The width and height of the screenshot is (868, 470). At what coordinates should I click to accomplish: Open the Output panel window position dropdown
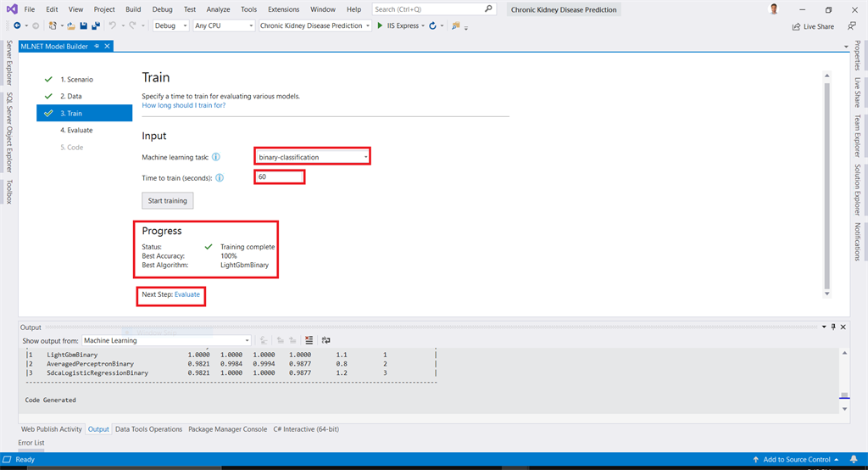click(x=824, y=327)
